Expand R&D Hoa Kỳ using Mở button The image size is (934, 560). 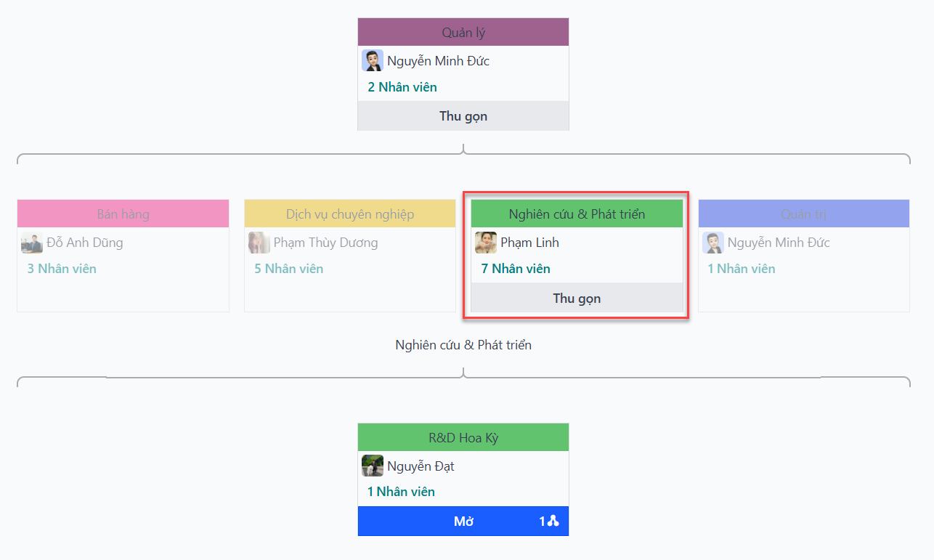click(463, 521)
